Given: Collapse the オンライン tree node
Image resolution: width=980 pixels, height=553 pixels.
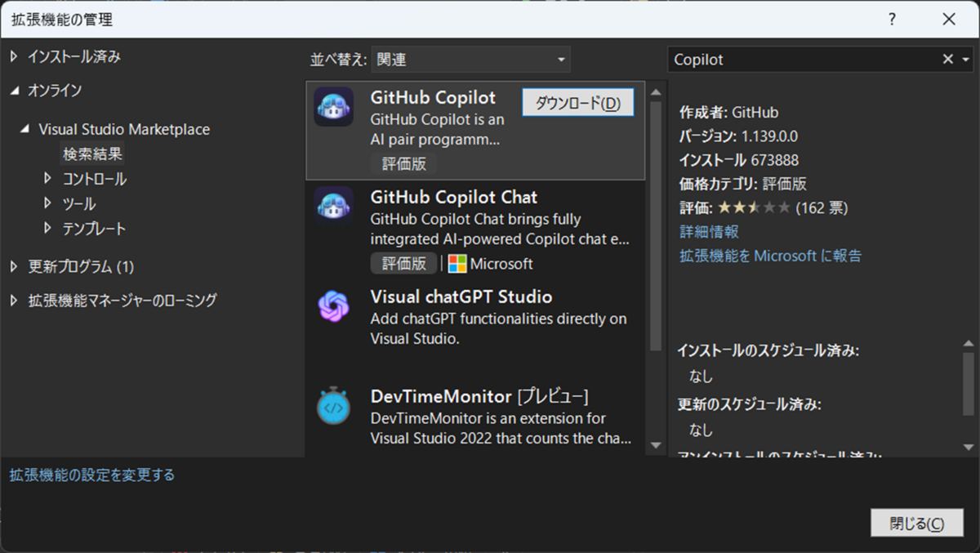Looking at the screenshot, I should click(x=14, y=91).
